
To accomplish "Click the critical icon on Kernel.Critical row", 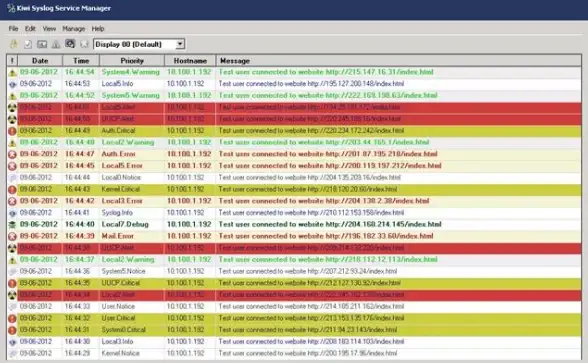I will point(12,189).
